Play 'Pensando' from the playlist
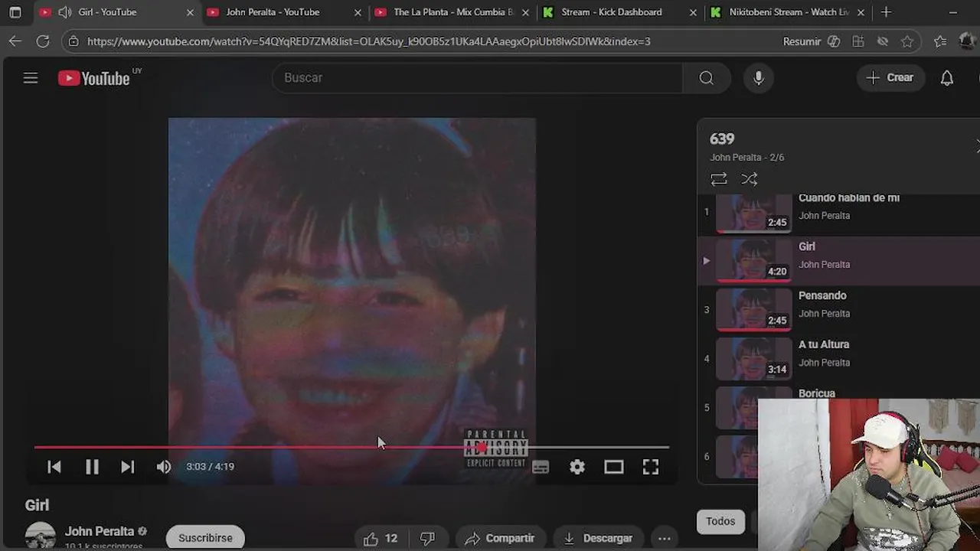980x551 pixels. click(838, 309)
